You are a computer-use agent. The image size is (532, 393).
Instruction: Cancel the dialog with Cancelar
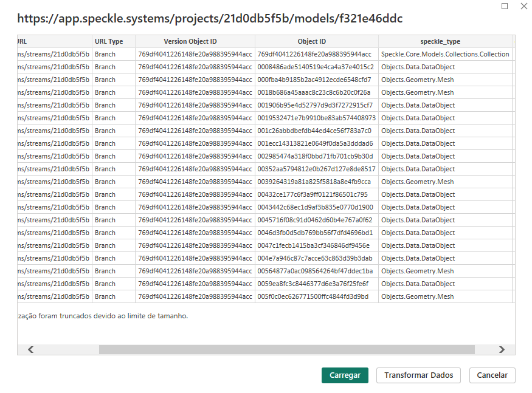pos(492,375)
